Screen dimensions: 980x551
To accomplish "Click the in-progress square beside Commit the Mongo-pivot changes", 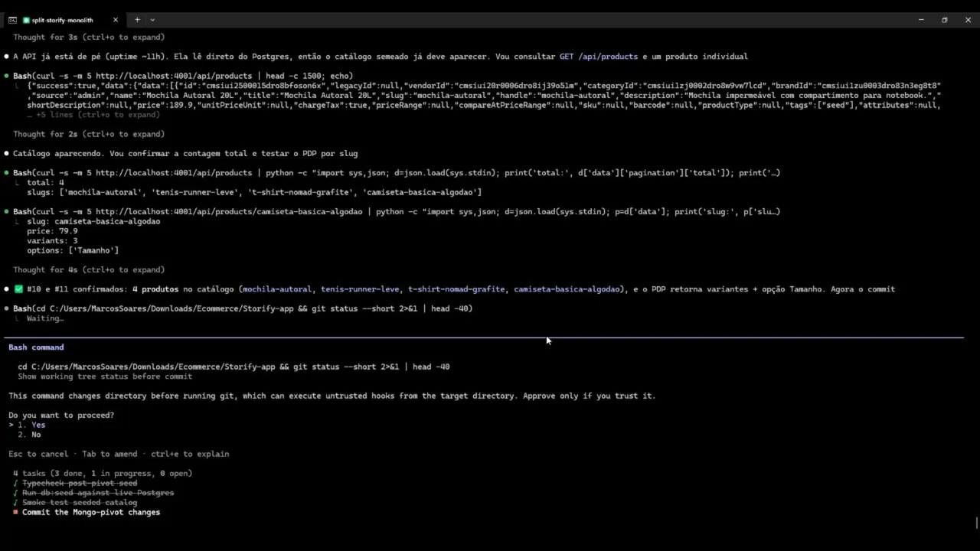I will (x=15, y=512).
